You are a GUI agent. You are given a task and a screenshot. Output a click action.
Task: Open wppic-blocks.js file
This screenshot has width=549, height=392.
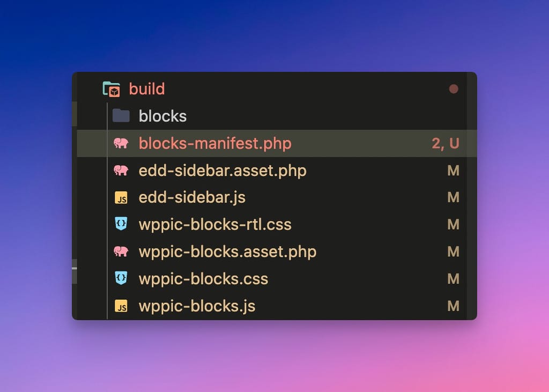(197, 306)
